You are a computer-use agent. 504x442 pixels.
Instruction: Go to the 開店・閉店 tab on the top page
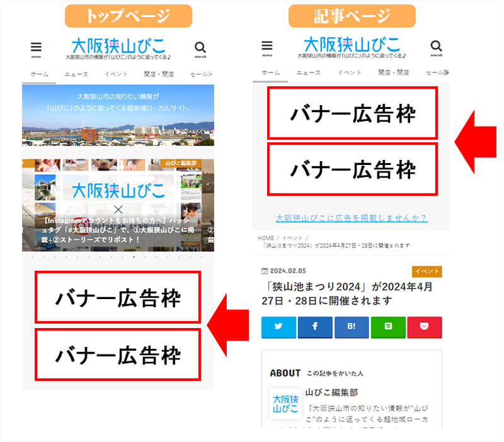coord(159,74)
